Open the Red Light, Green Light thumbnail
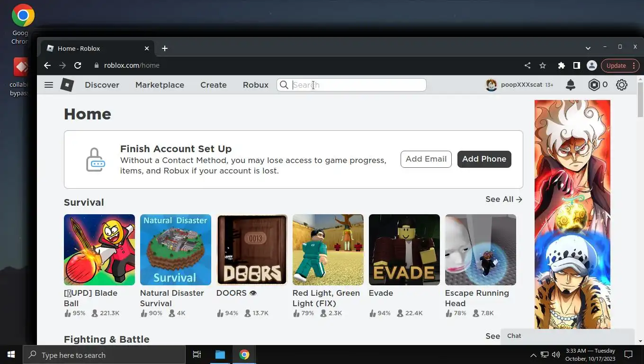Screen dimensions: 644x364 tap(328, 250)
